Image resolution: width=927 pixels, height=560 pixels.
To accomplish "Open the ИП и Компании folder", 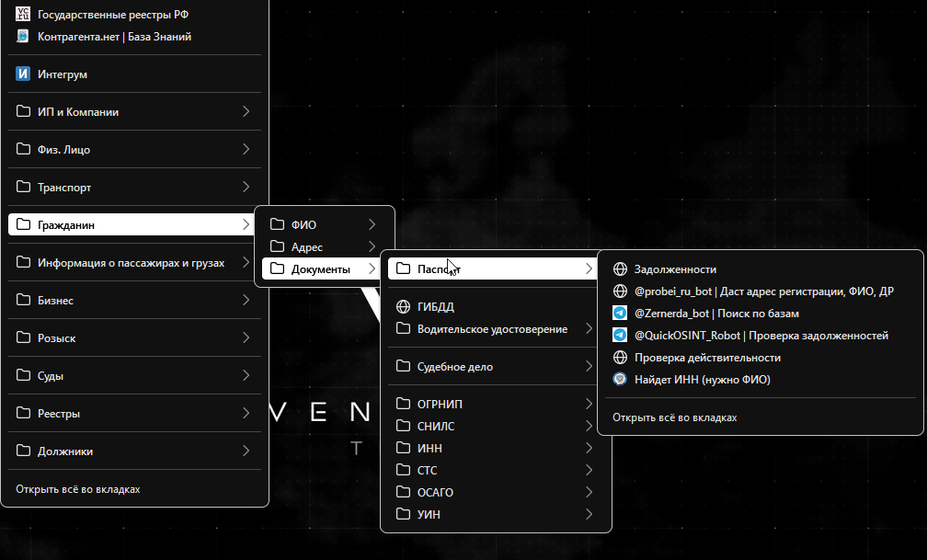I will (135, 112).
